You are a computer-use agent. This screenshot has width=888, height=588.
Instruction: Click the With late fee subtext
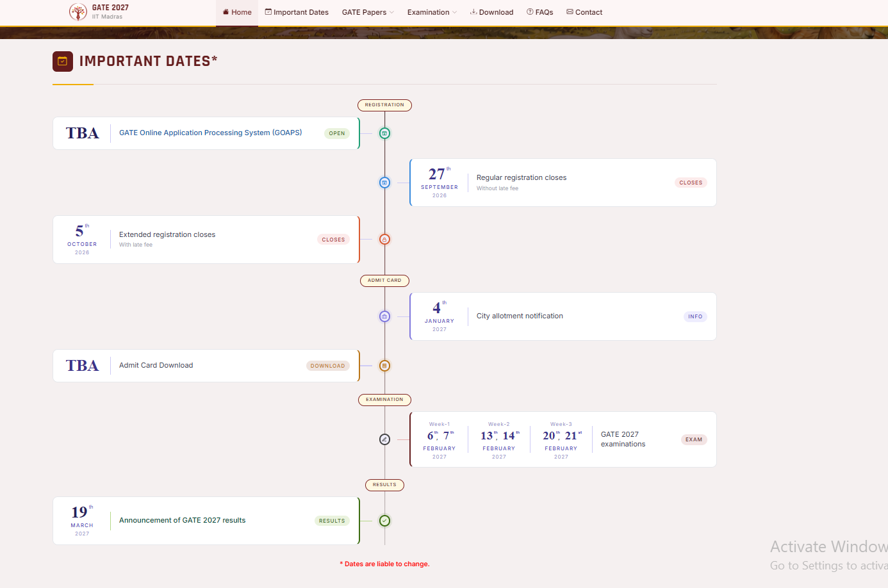coord(136,245)
